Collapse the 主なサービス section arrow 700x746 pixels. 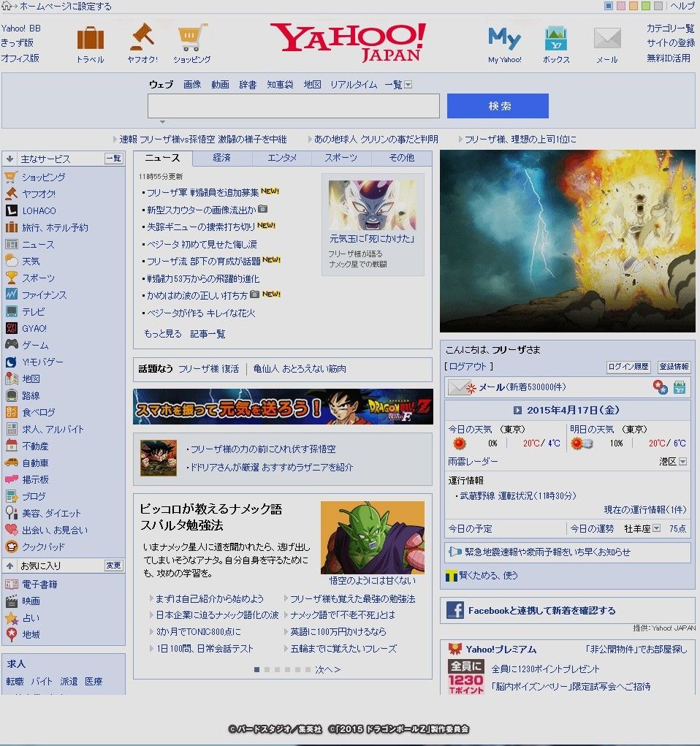(9, 159)
